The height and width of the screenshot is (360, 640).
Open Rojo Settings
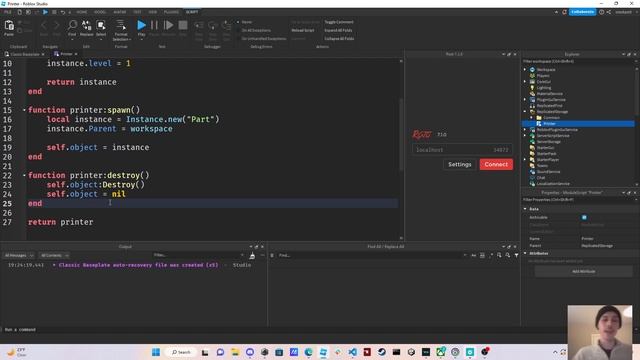[x=460, y=164]
